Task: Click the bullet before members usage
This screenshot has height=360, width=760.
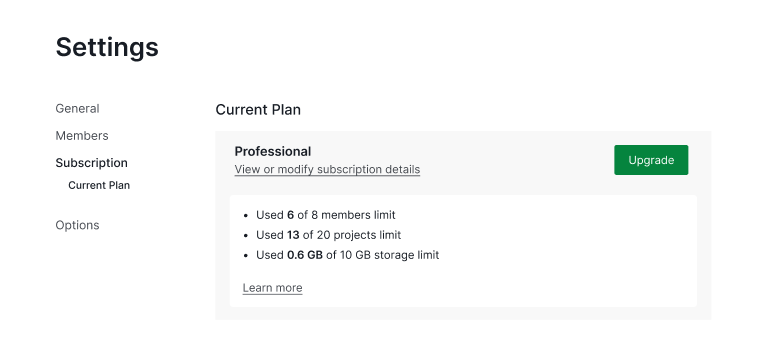Action: [246, 215]
